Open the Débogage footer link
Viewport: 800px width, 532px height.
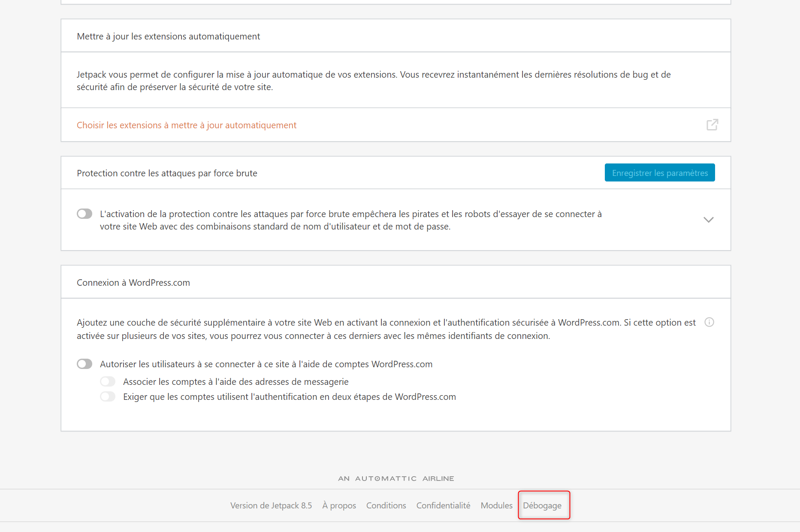(542, 505)
